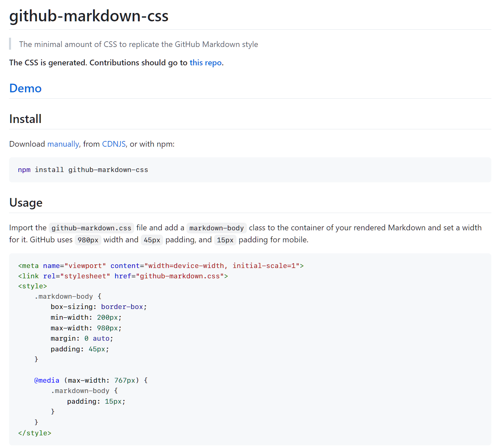
Task: Click the meta viewport code line
Action: [x=161, y=266]
